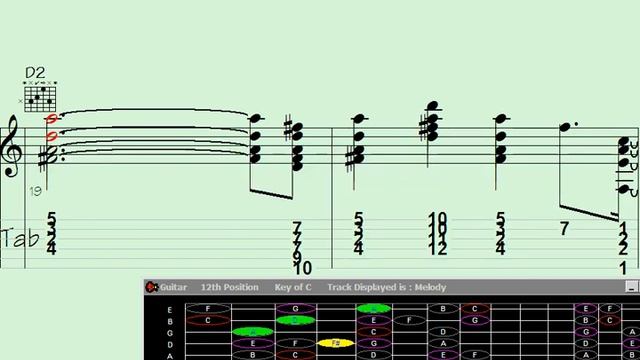Image resolution: width=640 pixels, height=360 pixels.
Task: Select measure number 19
Action: point(36,191)
